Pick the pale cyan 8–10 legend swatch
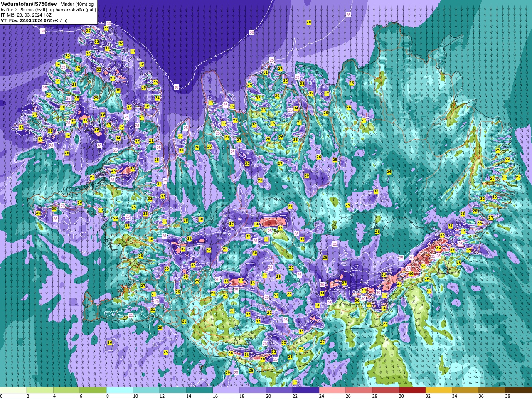Viewport: 532px width, 399px height. (x=120, y=390)
